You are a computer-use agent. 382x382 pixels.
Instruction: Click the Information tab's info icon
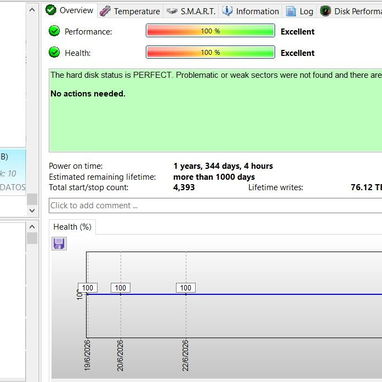tap(227, 11)
